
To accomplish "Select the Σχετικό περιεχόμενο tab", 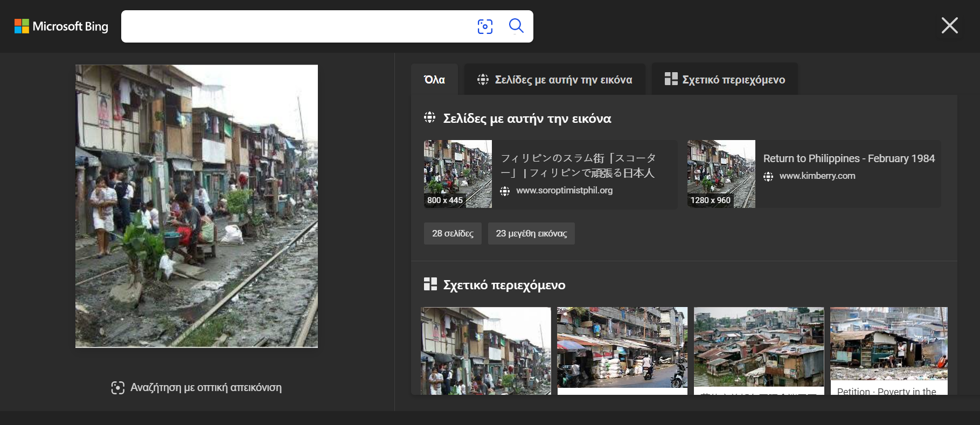I will pyautogui.click(x=725, y=80).
